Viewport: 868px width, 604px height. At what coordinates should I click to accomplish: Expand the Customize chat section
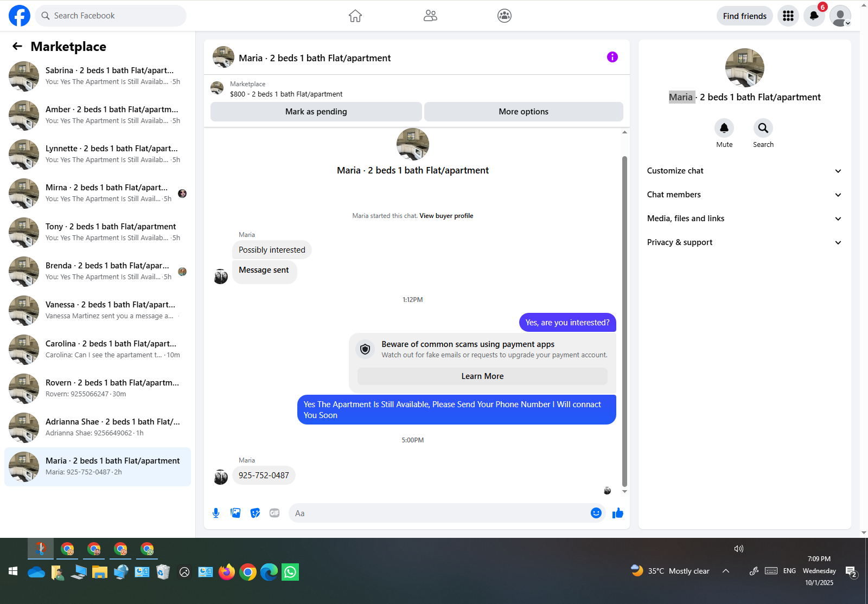[744, 171]
